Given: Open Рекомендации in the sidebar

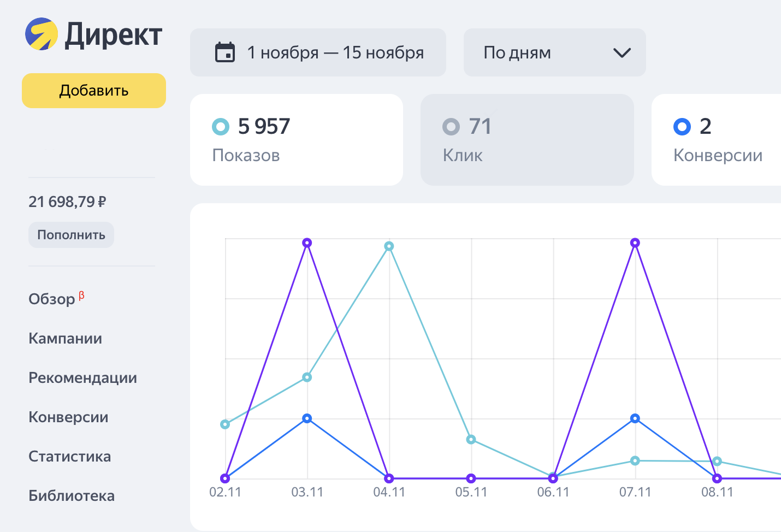Looking at the screenshot, I should click(82, 378).
